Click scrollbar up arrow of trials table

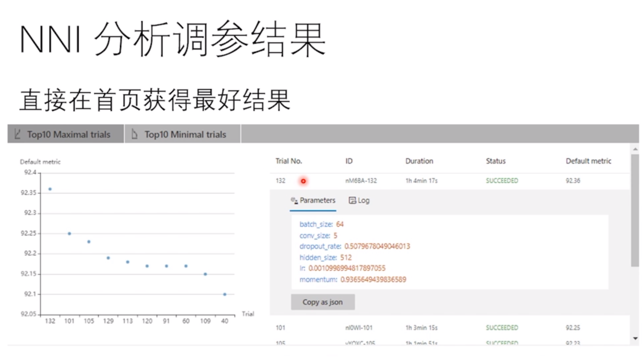pos(635,149)
